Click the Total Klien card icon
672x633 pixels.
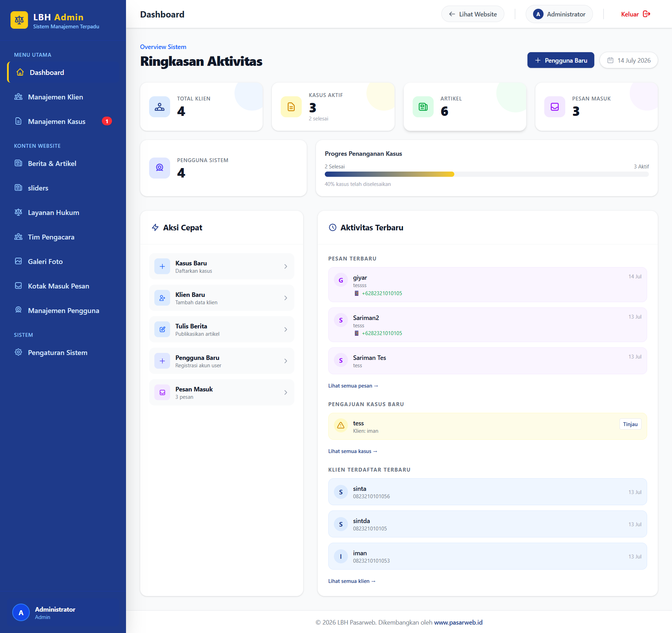[160, 107]
